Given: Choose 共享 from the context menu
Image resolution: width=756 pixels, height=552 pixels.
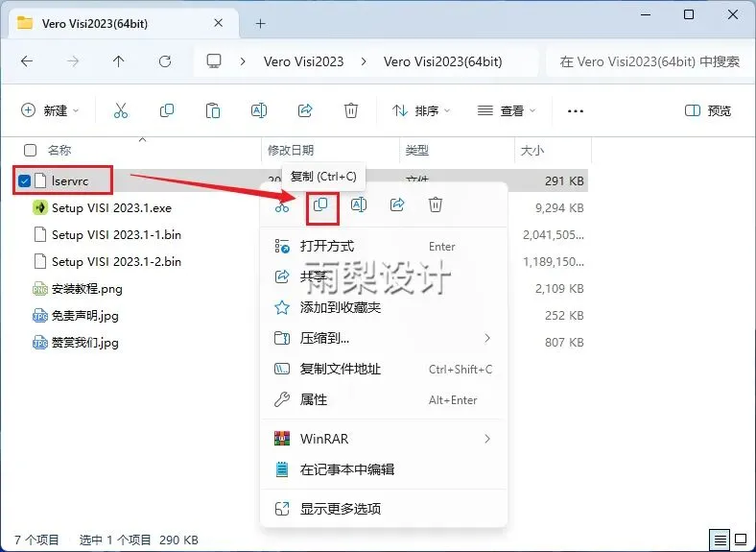Looking at the screenshot, I should (384, 277).
